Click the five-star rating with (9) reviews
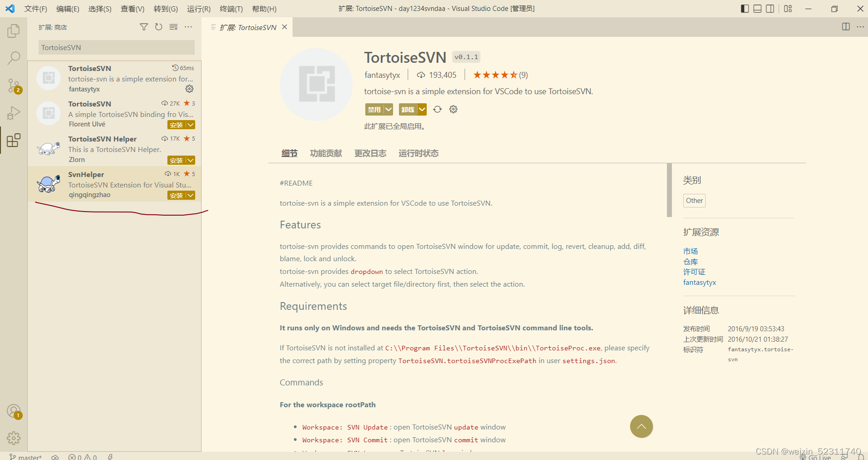 [x=500, y=75]
